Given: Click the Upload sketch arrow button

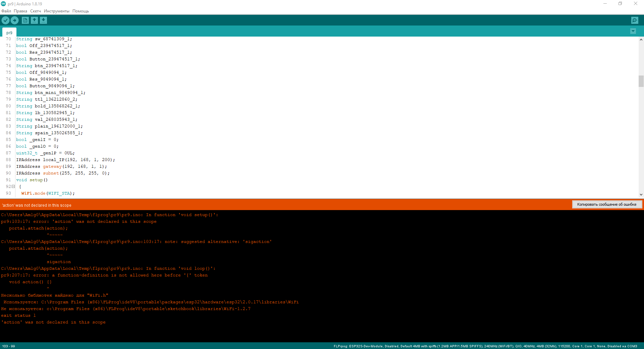Looking at the screenshot, I should [x=14, y=20].
